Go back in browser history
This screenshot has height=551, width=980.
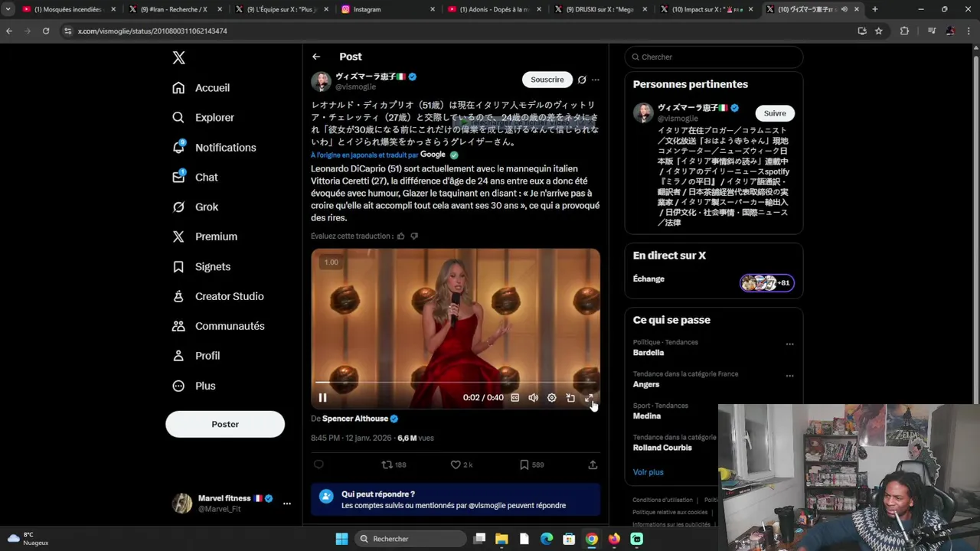[x=9, y=31]
